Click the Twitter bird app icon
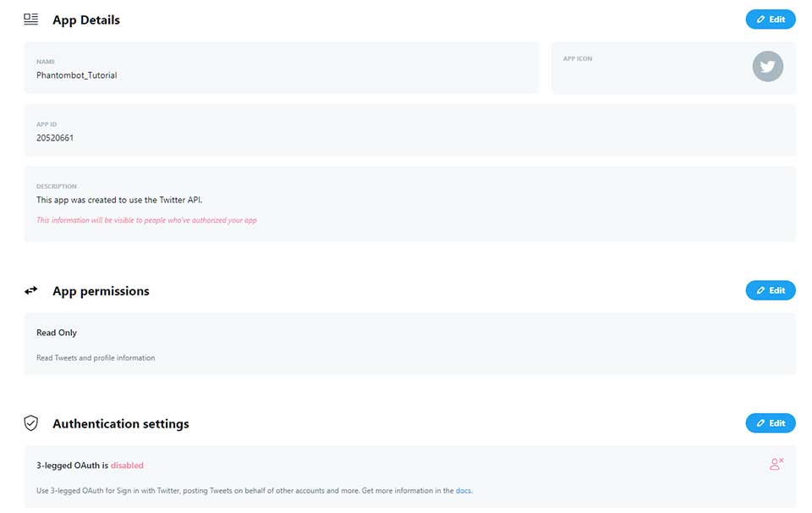 [767, 66]
